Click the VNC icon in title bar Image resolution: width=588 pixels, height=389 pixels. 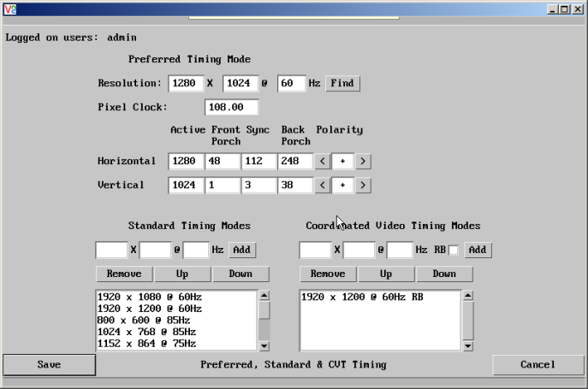[x=10, y=9]
